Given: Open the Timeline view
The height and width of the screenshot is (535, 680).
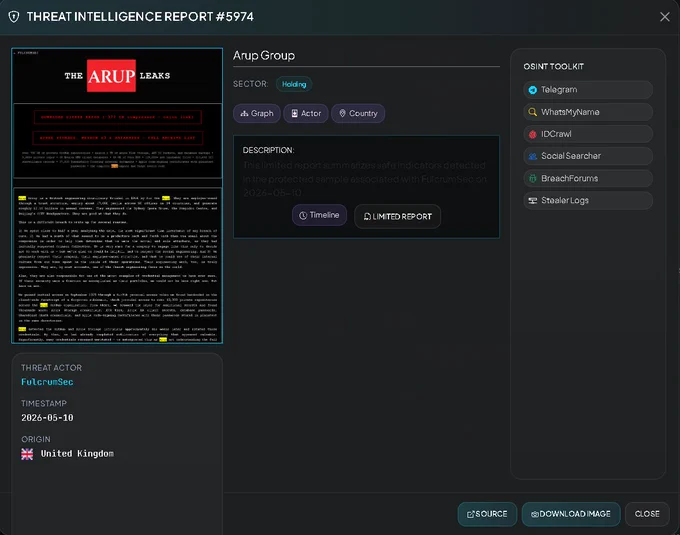Looking at the screenshot, I should [x=319, y=215].
